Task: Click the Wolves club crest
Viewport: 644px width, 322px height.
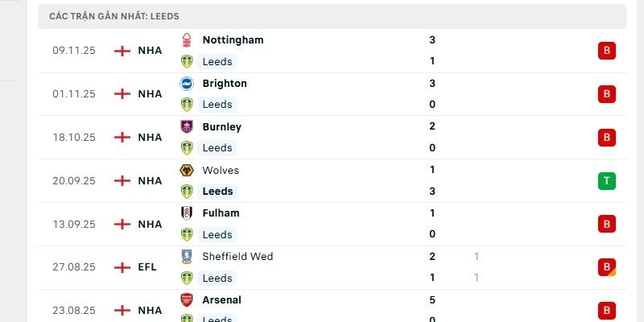Action: click(x=187, y=170)
